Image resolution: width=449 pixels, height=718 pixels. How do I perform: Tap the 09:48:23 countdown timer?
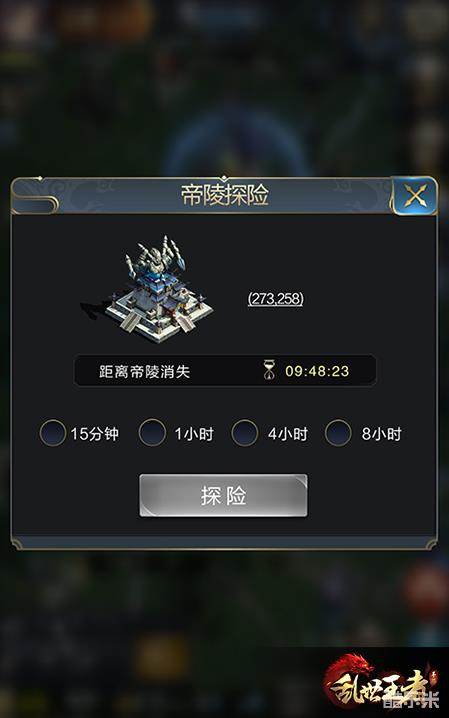coord(317,370)
